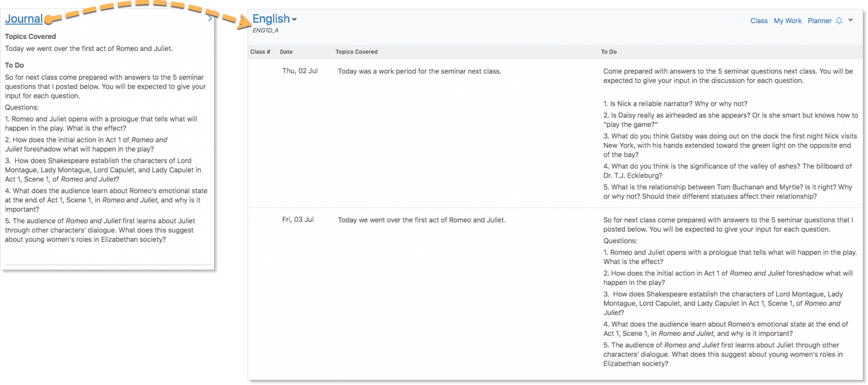The image size is (868, 385).
Task: Click the Topics Covered column header
Action: coord(356,51)
